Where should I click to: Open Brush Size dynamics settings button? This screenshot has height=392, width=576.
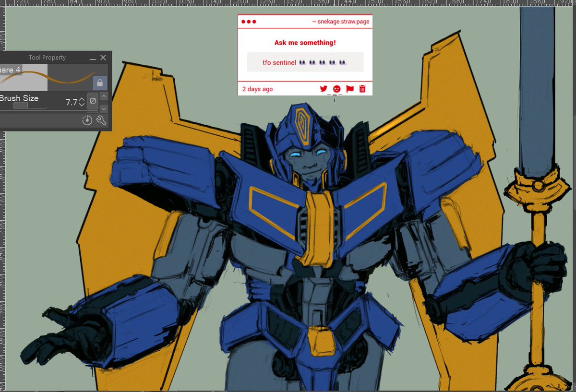[x=93, y=102]
